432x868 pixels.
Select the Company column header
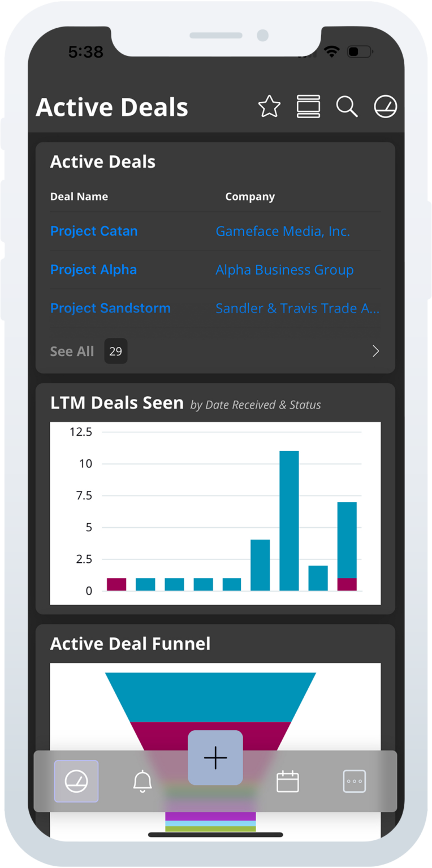[x=250, y=196]
